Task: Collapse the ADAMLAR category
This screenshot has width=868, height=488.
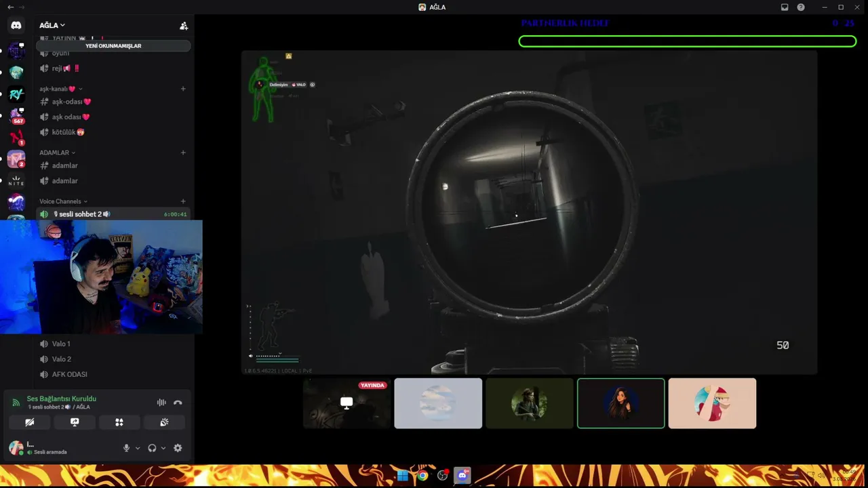Action: [58, 152]
